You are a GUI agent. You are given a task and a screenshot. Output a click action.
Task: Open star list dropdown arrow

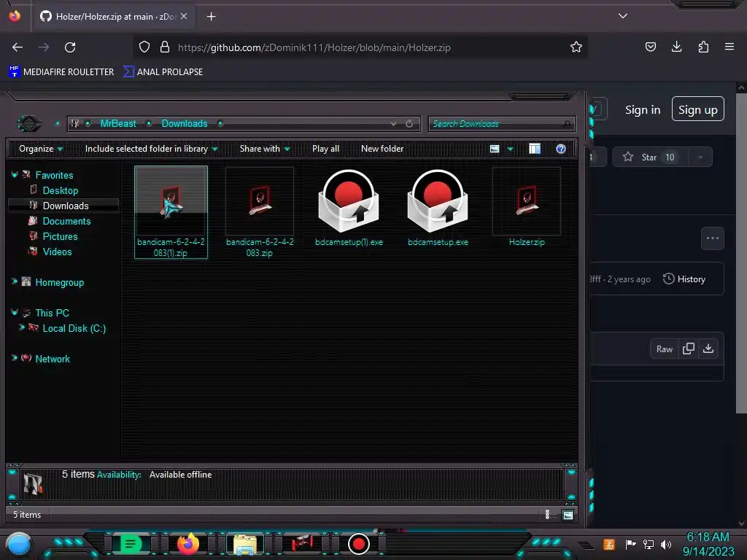[x=700, y=157]
